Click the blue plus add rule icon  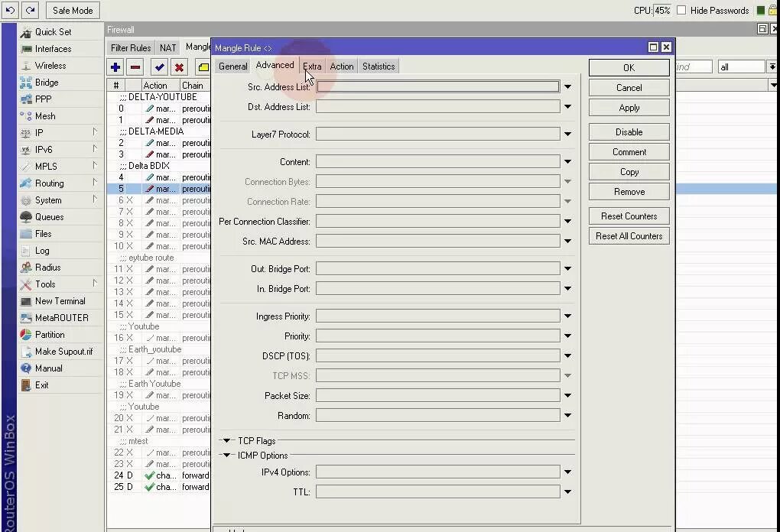coord(115,67)
